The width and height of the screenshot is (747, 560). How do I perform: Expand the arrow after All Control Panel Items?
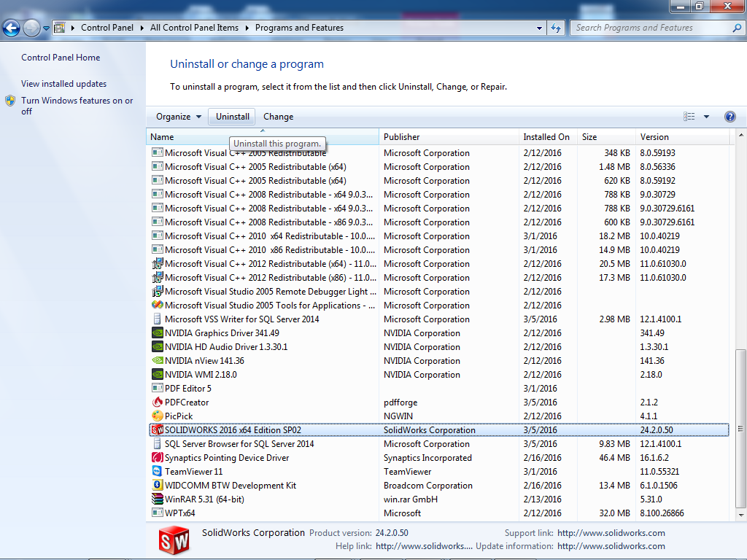(247, 28)
